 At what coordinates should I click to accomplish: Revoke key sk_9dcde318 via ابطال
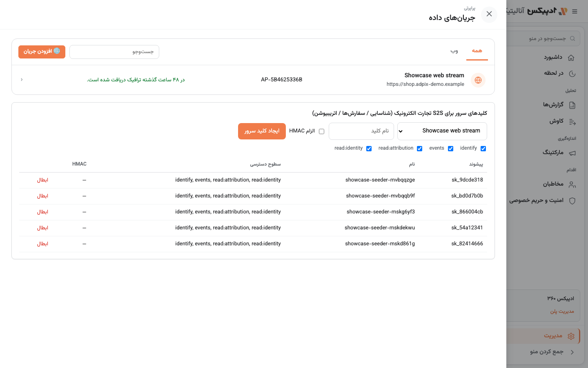tap(42, 180)
